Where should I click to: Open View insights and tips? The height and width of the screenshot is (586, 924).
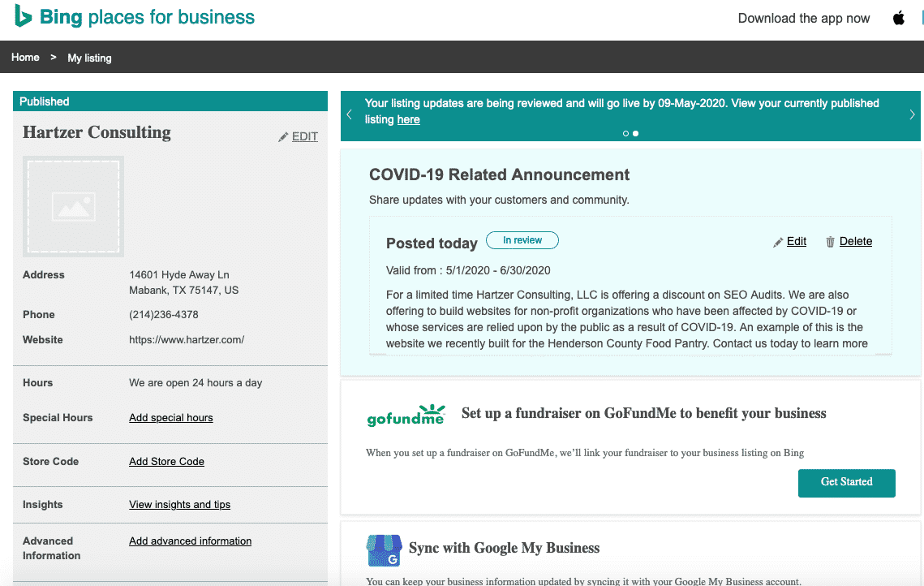(179, 504)
